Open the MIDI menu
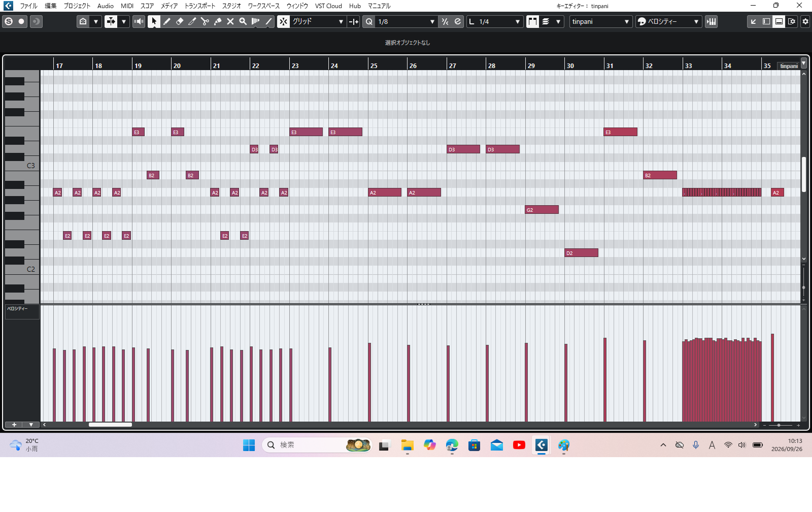The width and height of the screenshot is (812, 512). [x=127, y=6]
